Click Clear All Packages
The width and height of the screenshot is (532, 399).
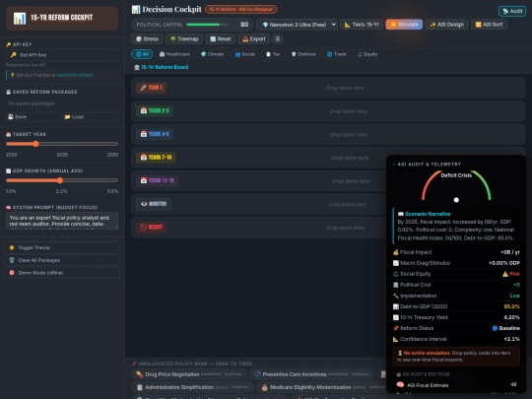point(62,260)
